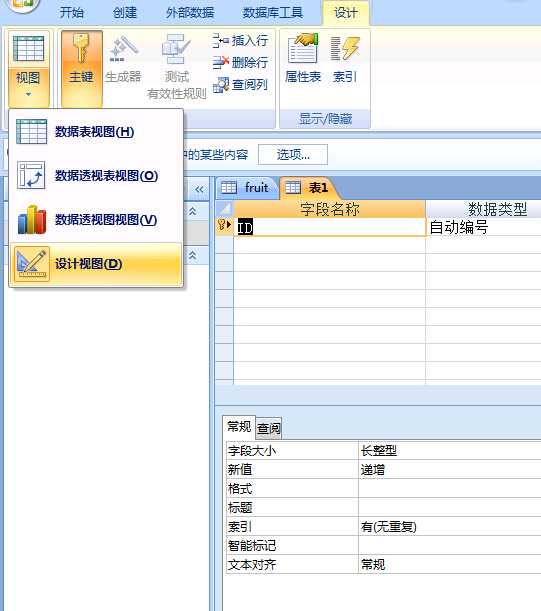Switch to the 开始 ribbon tab
The width and height of the screenshot is (541, 611).
pos(71,12)
